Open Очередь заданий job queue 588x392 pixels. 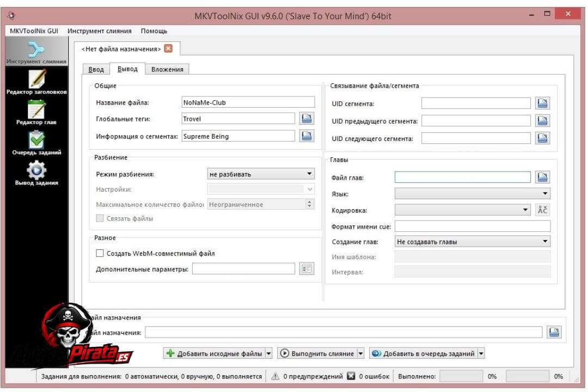pos(36,143)
